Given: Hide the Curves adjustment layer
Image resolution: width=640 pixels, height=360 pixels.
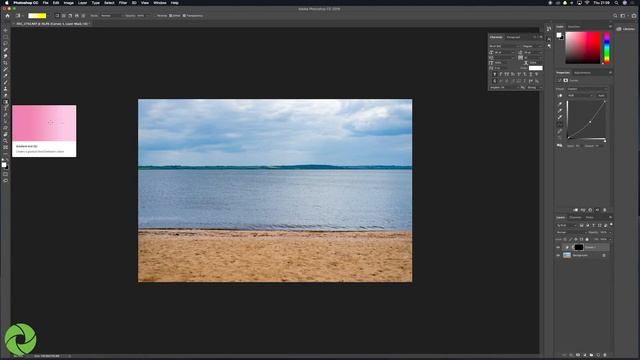Looking at the screenshot, I should coord(558,247).
